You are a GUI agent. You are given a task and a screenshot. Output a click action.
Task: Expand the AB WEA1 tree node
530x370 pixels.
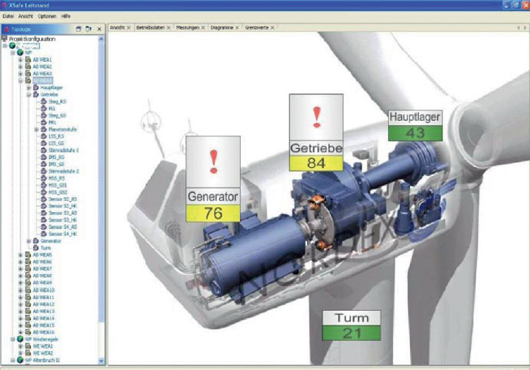[20, 60]
